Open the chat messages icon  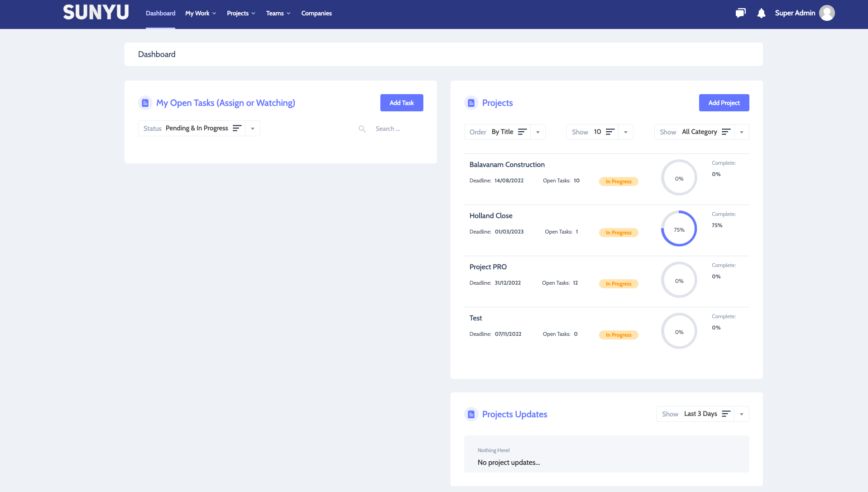pyautogui.click(x=741, y=13)
